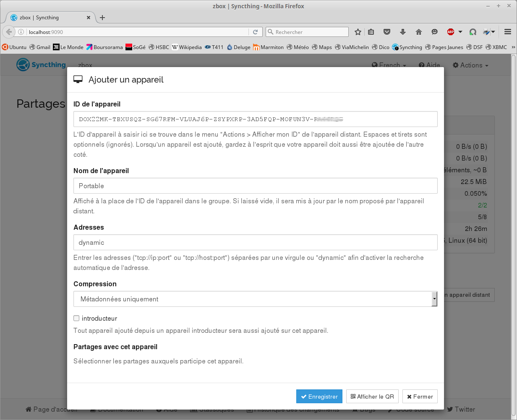Open the downloads arrow icon

(403, 32)
